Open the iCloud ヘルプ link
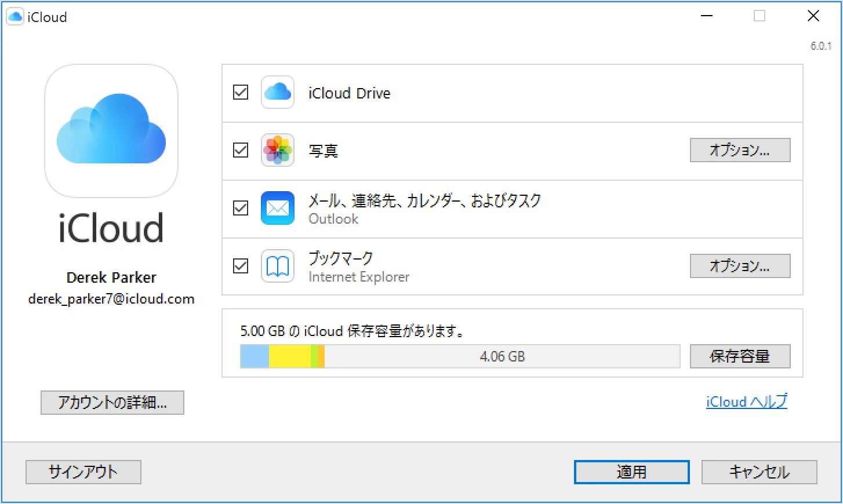Viewport: 843px width, 504px height. pos(747,401)
